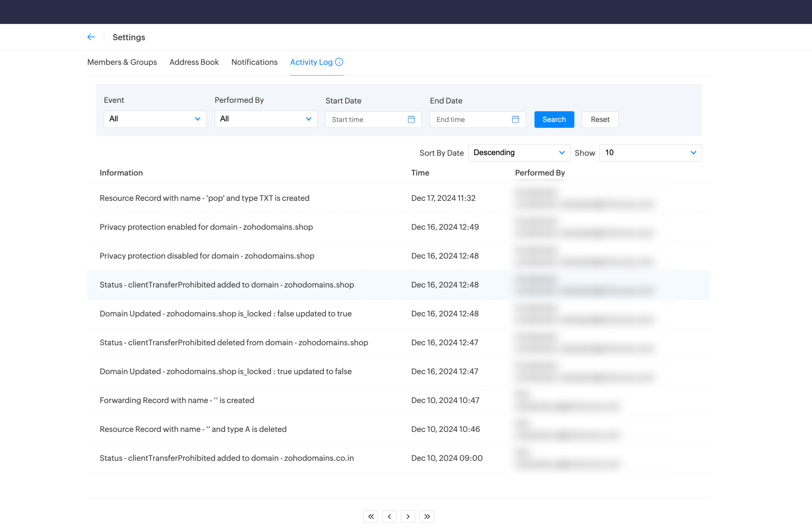Screen dimensions: 812x530
Task: Select the 'pop' TXT record created row
Action: coord(204,198)
